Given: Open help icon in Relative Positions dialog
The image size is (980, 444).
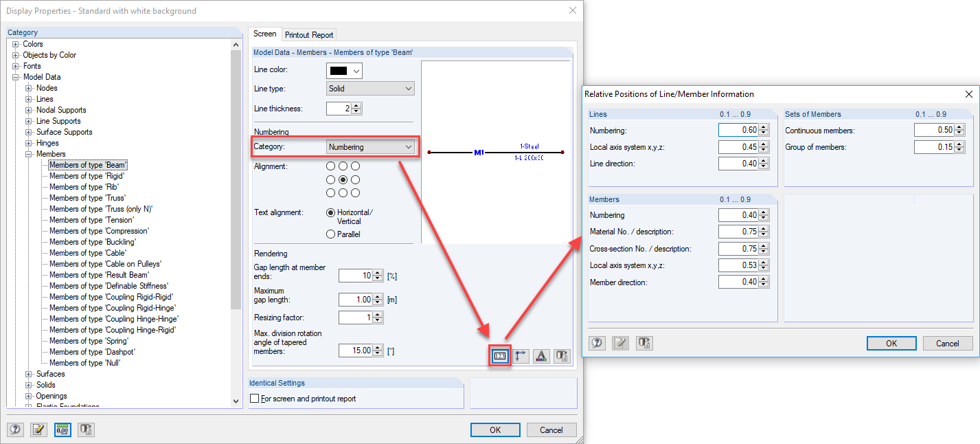Looking at the screenshot, I should pos(597,343).
